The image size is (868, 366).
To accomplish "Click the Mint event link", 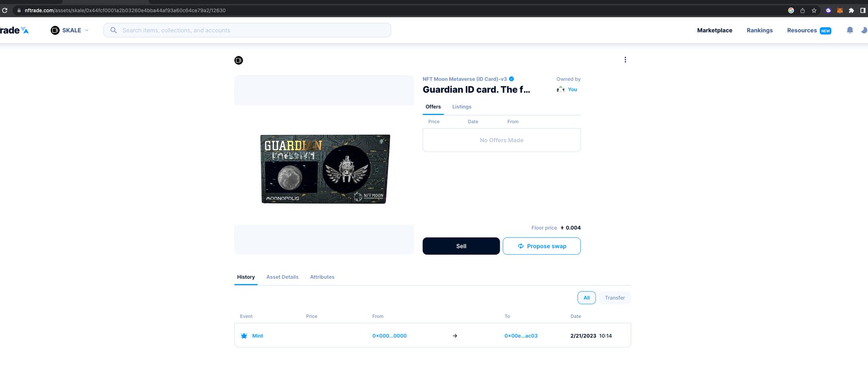I will click(258, 335).
